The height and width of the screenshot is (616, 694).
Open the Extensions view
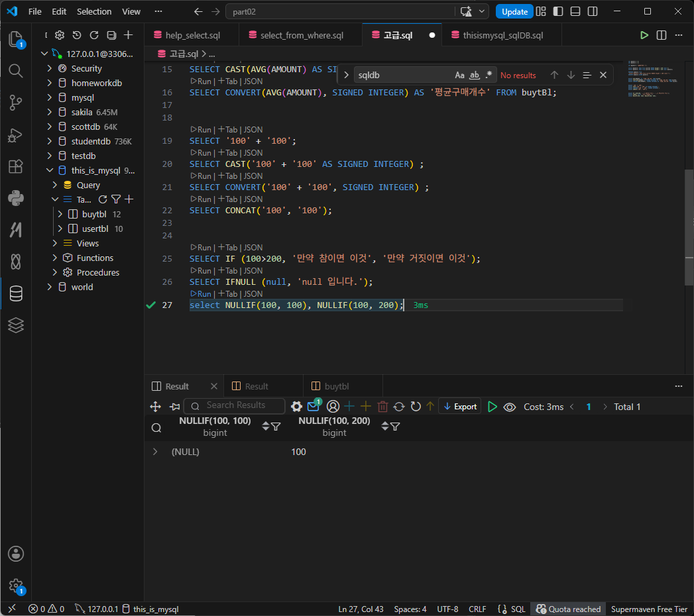tap(16, 166)
